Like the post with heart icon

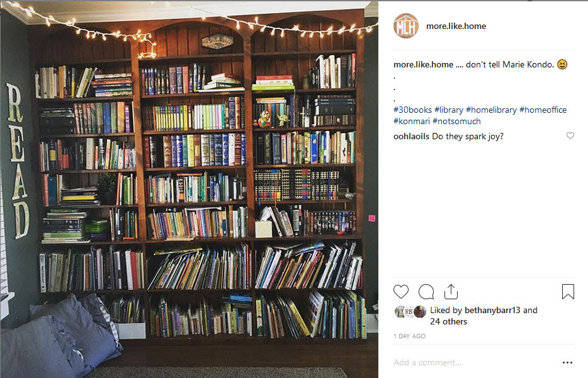tap(400, 292)
